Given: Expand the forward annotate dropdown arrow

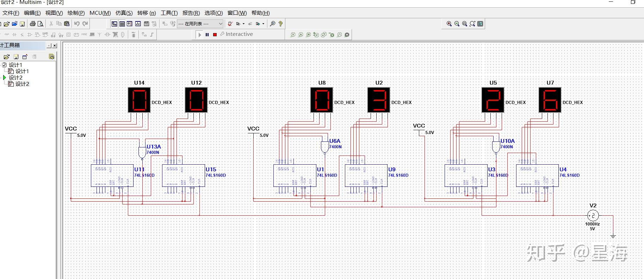Looking at the screenshot, I should click(263, 24).
